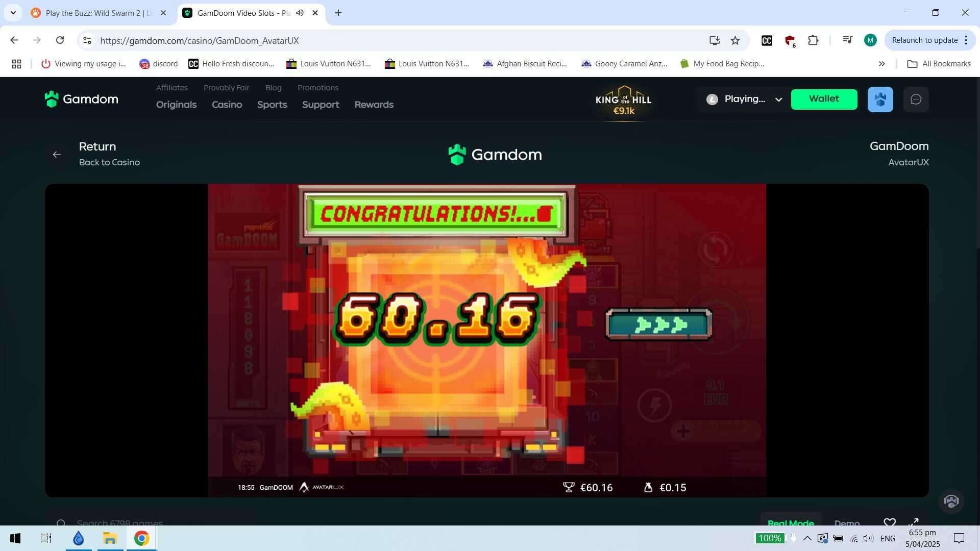Mute the GamDoom tab using the speaker icon
Screen dimensions: 980x551
(x=300, y=13)
